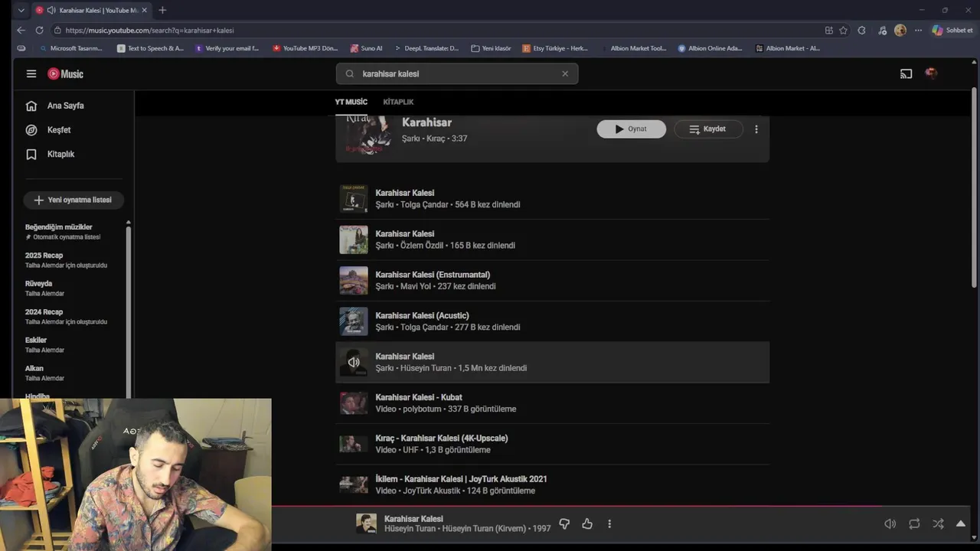Open a new browser tab
Screen dimensions: 980x551
coord(162,10)
